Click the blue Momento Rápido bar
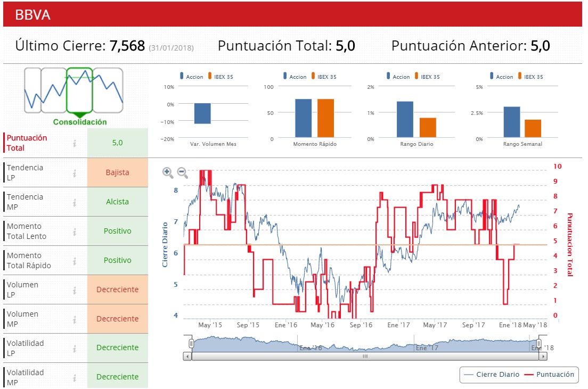This screenshot has height=389, width=588. coord(304,118)
